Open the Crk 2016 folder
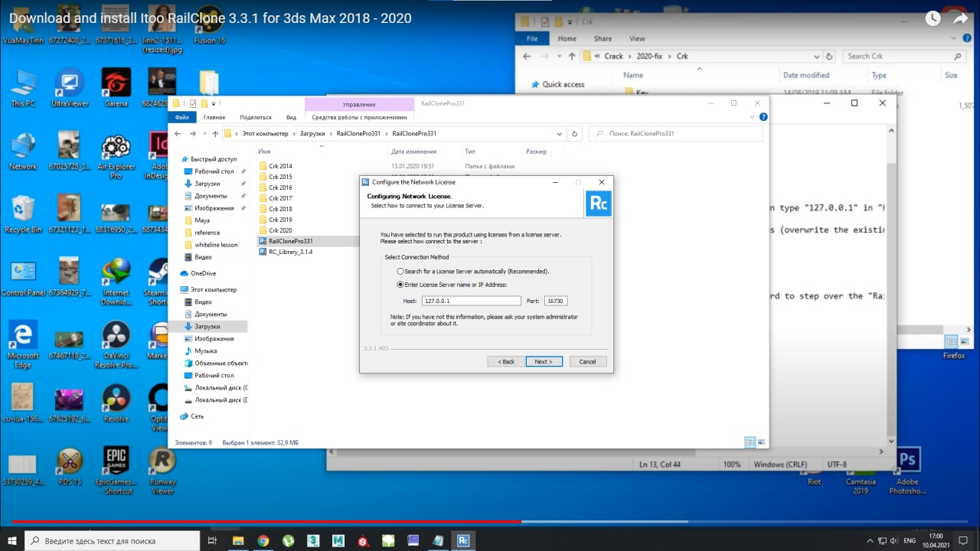 pyautogui.click(x=280, y=187)
